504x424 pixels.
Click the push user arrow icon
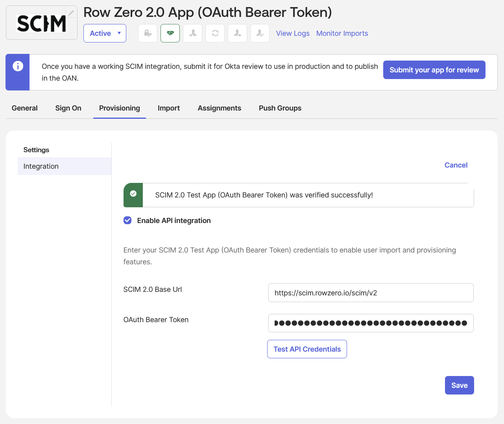tap(238, 33)
